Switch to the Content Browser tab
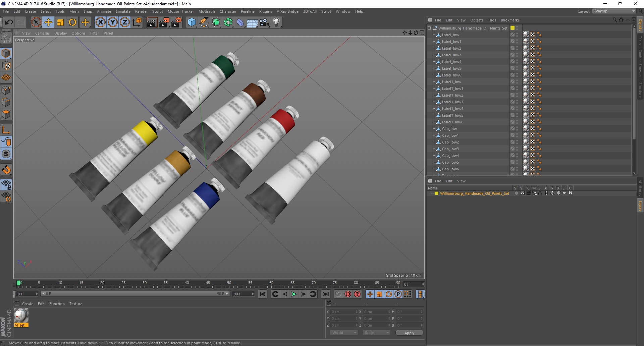The image size is (644, 346). point(640,63)
